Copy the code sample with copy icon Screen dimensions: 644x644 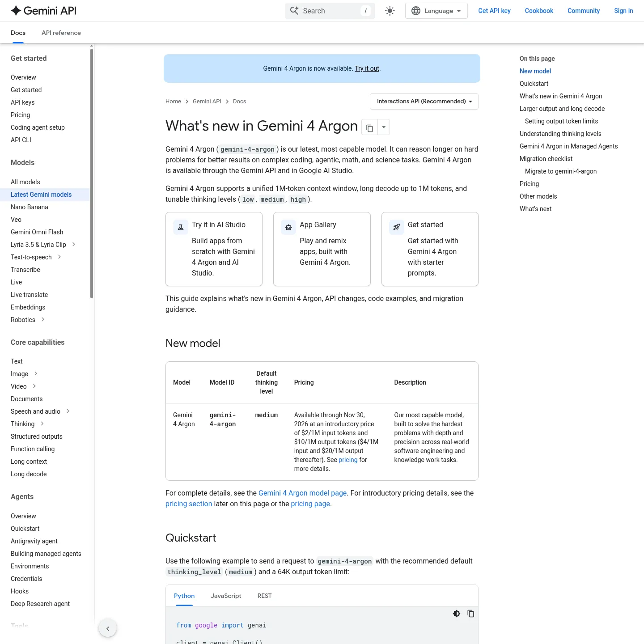(x=471, y=614)
